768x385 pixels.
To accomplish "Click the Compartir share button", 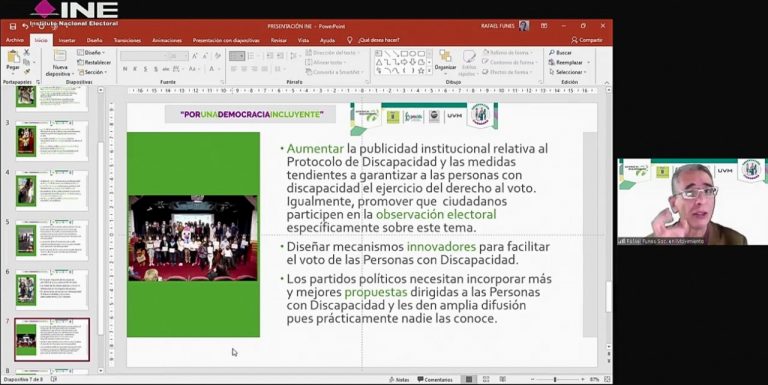I will [x=587, y=40].
